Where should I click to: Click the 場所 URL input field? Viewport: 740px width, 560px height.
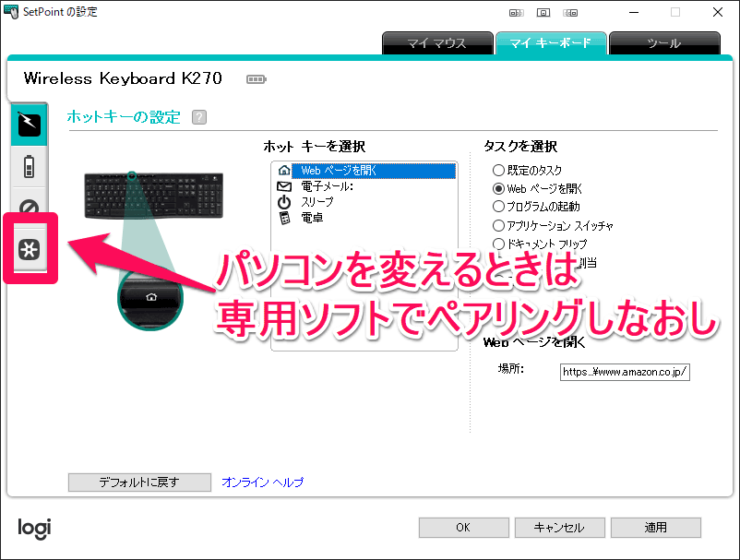(x=625, y=372)
